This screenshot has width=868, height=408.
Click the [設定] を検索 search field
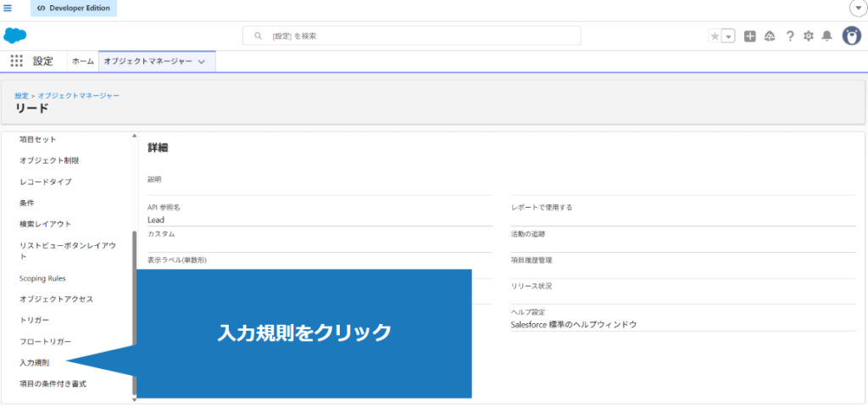pyautogui.click(x=411, y=36)
